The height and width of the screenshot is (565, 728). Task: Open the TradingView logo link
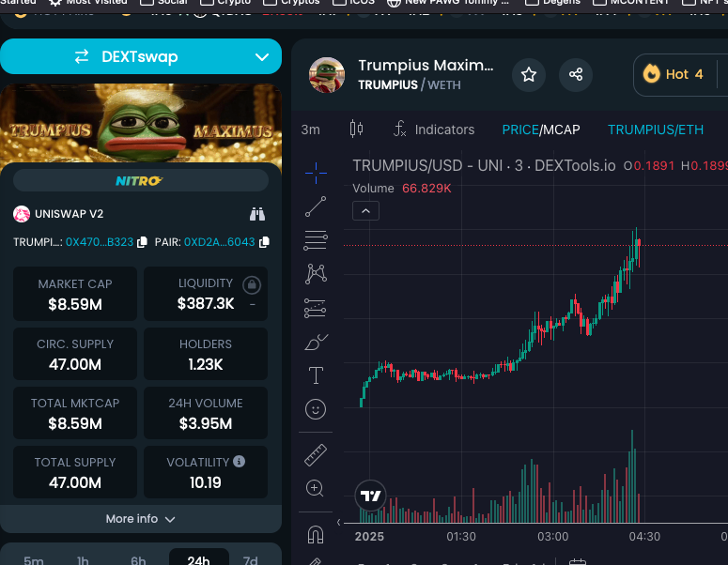[x=370, y=496]
